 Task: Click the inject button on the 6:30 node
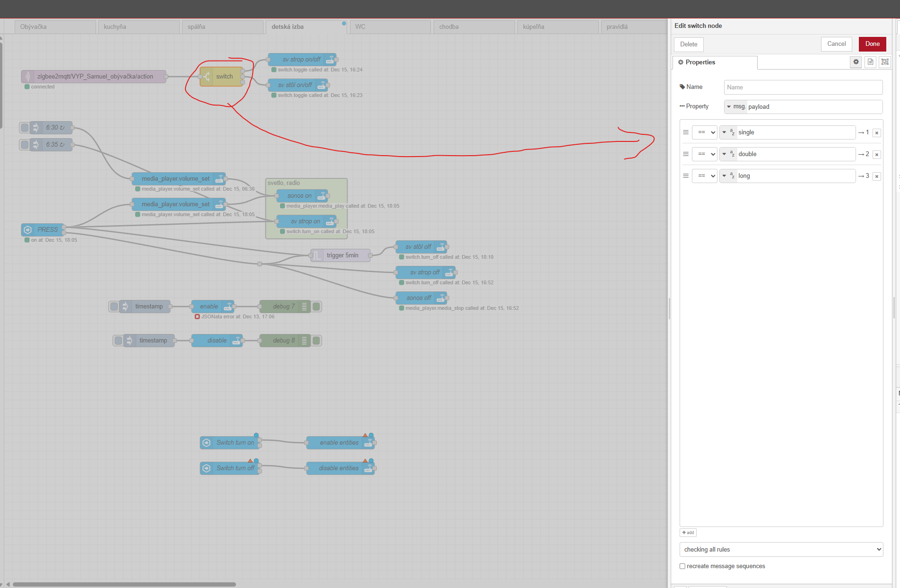25,128
